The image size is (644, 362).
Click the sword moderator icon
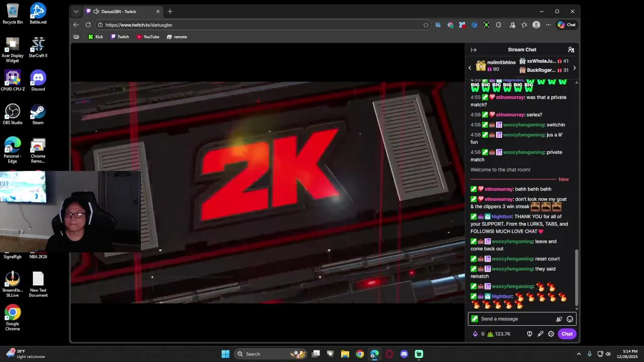click(x=540, y=334)
